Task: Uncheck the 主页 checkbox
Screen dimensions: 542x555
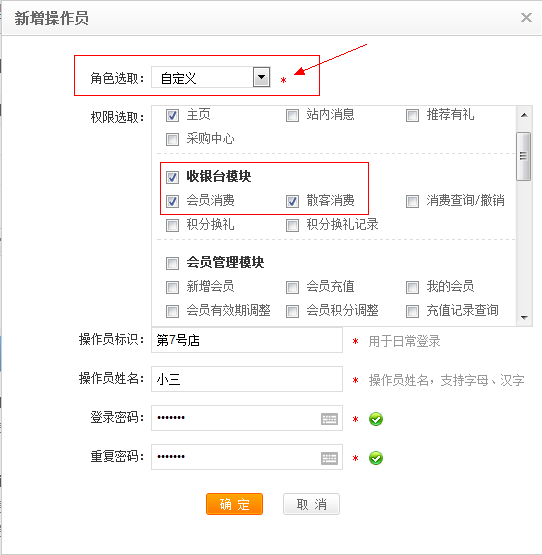Action: coord(172,115)
